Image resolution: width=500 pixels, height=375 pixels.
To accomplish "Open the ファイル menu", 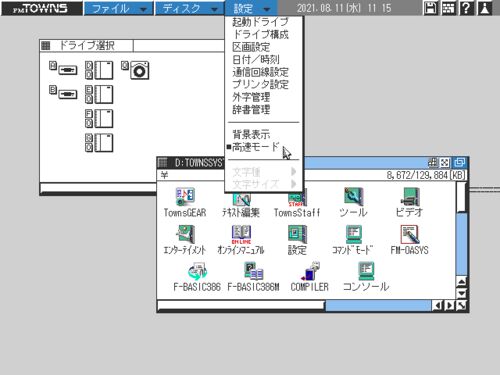I will click(118, 8).
